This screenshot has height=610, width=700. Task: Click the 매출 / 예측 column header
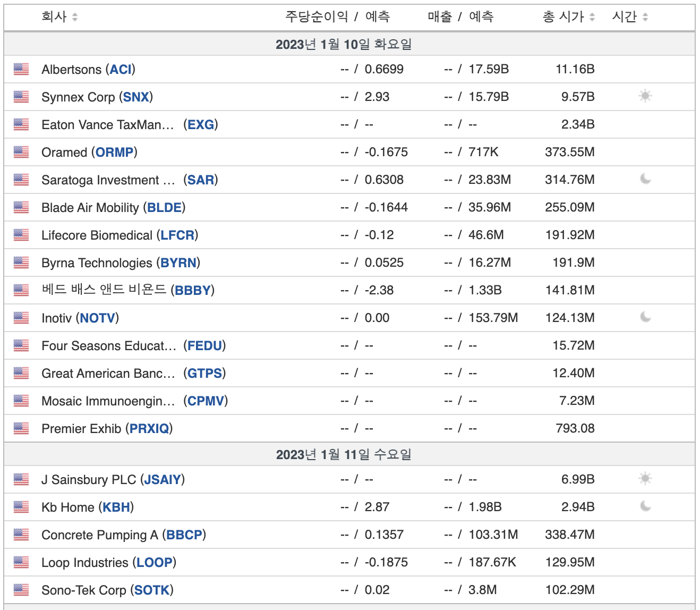pyautogui.click(x=460, y=17)
